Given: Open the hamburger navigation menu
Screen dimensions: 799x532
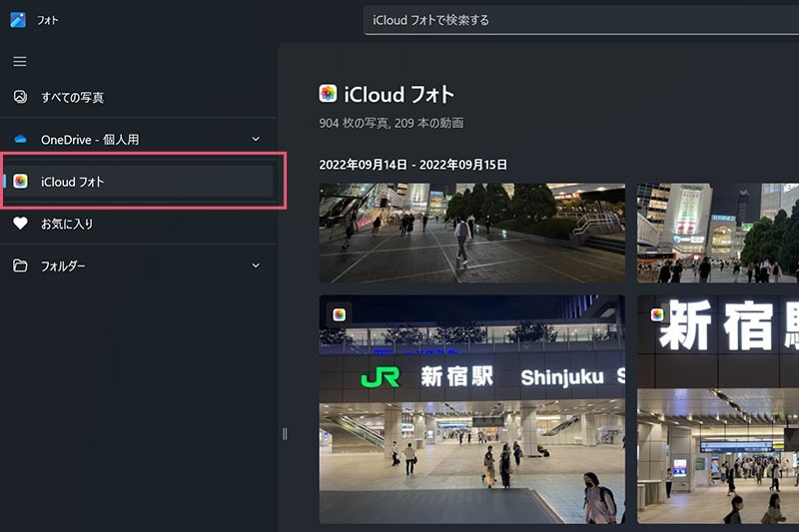Looking at the screenshot, I should [20, 62].
